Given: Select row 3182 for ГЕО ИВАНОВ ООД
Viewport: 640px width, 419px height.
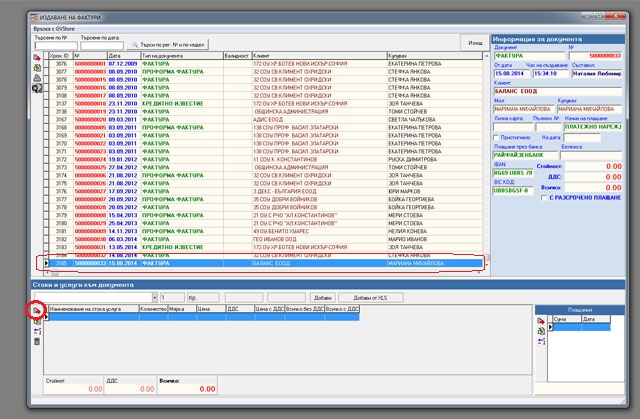Looking at the screenshot, I should (265, 239).
